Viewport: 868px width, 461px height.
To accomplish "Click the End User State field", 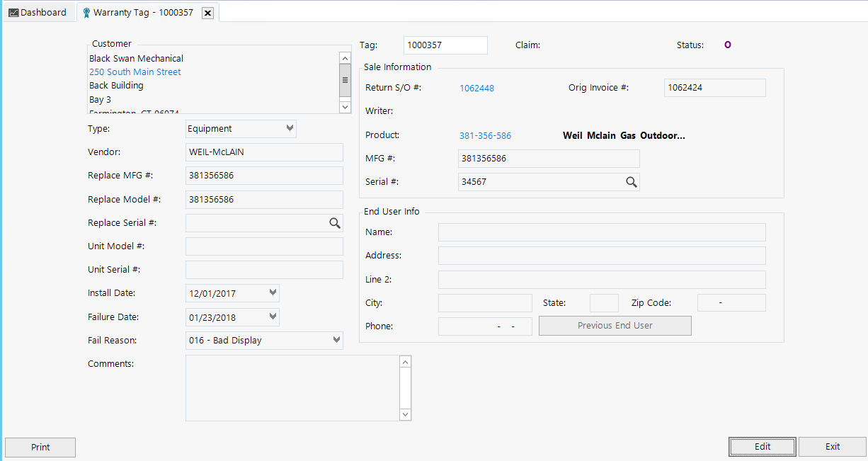I will click(x=604, y=303).
